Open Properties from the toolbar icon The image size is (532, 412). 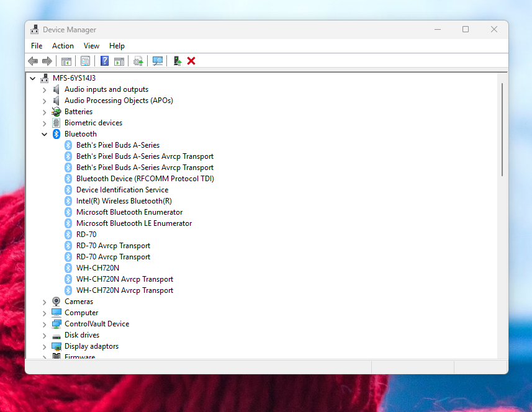pos(85,61)
